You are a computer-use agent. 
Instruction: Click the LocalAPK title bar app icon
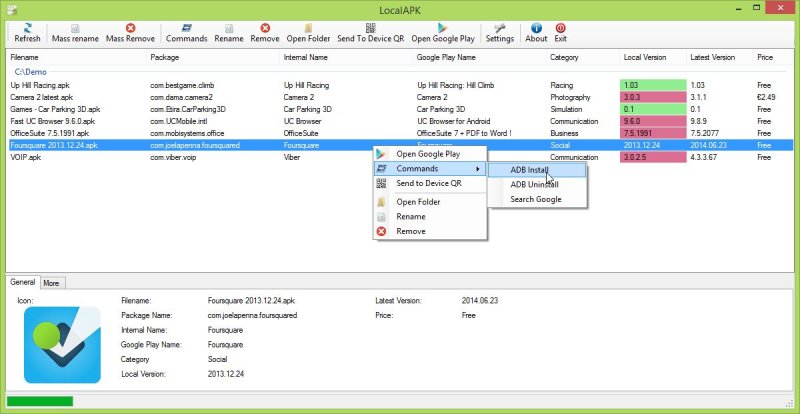pos(11,9)
